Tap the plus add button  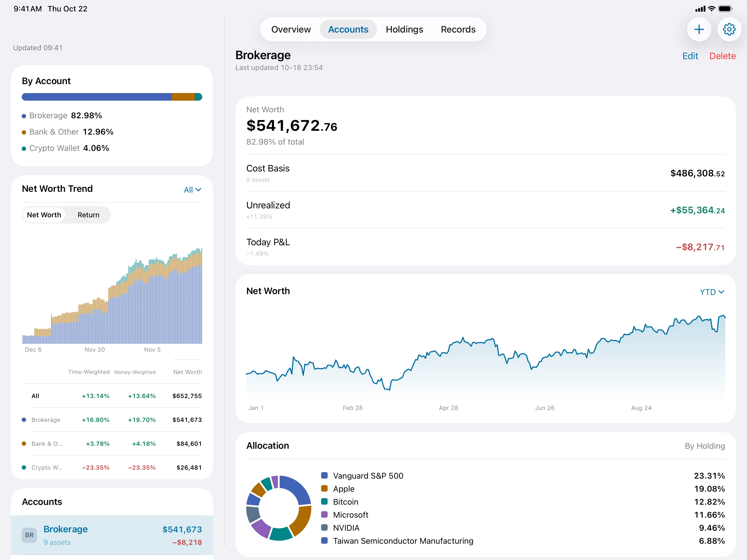[x=699, y=29]
